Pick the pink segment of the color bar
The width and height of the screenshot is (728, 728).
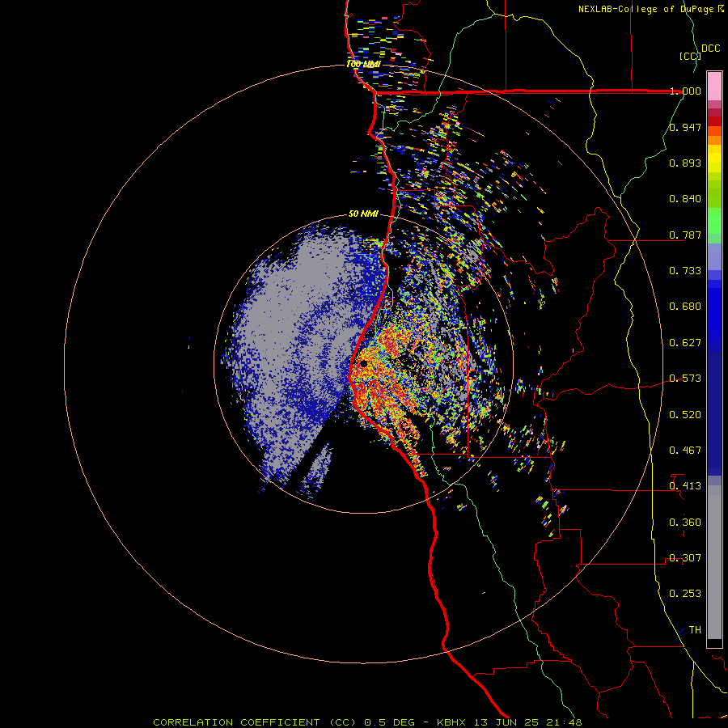pos(714,86)
